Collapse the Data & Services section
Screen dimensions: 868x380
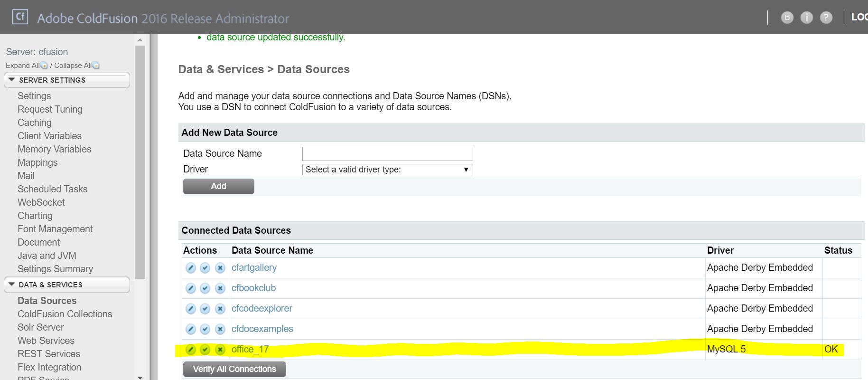pyautogui.click(x=12, y=285)
